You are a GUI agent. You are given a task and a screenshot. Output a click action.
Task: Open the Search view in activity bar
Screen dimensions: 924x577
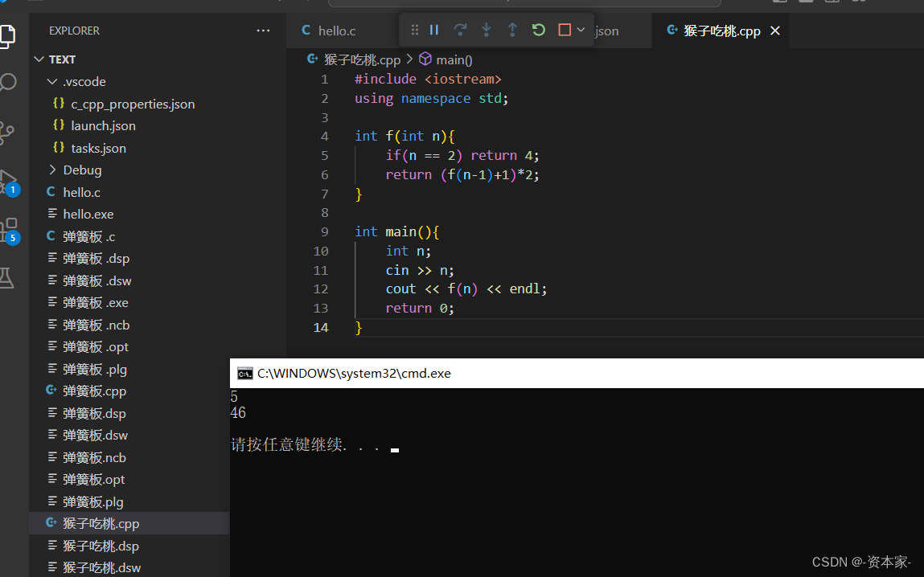tap(7, 83)
